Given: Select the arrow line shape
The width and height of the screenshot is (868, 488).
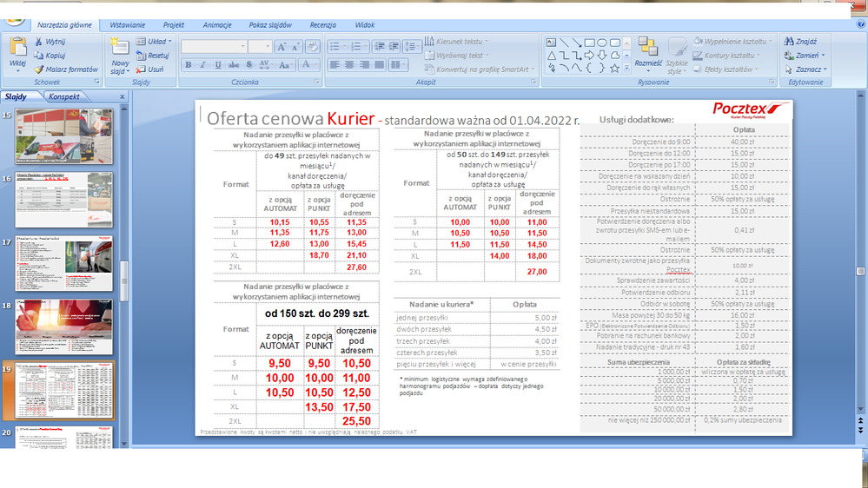Looking at the screenshot, I should (576, 43).
